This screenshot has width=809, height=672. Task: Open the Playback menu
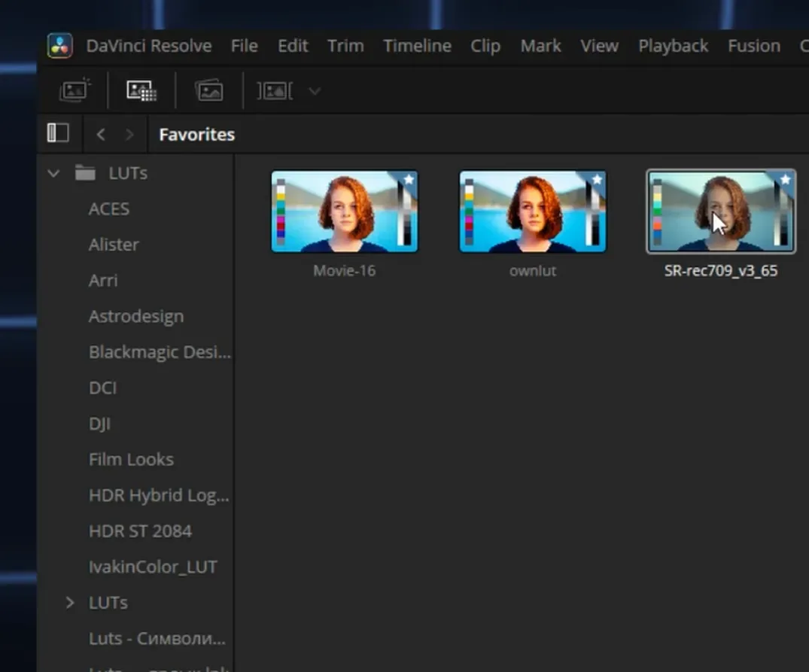pos(674,46)
